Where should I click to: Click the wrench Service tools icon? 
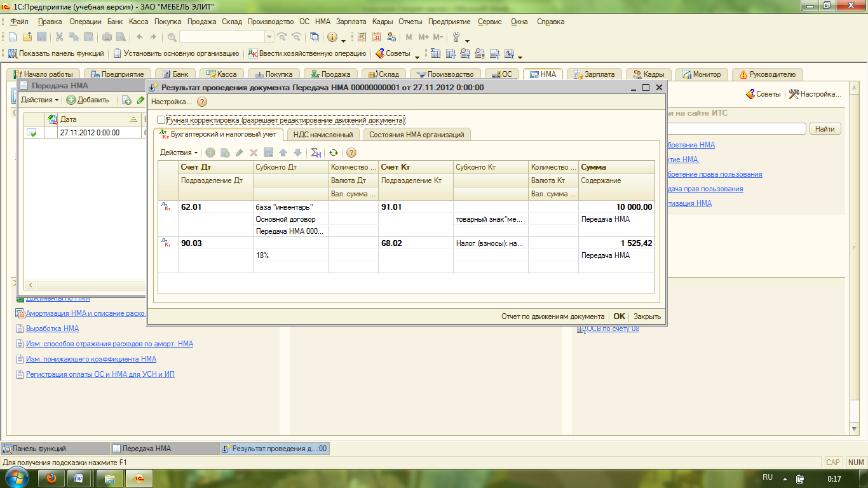[456, 37]
